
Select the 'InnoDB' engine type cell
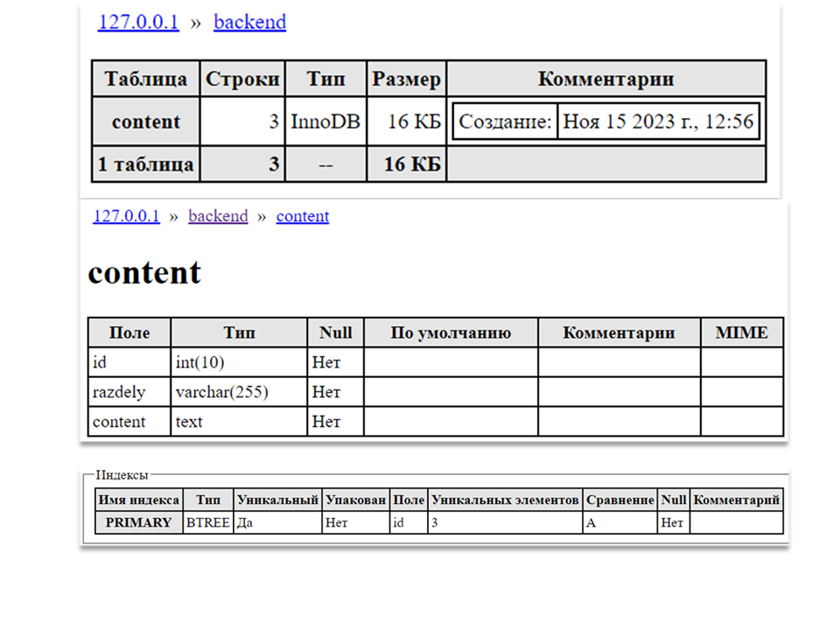tap(325, 122)
